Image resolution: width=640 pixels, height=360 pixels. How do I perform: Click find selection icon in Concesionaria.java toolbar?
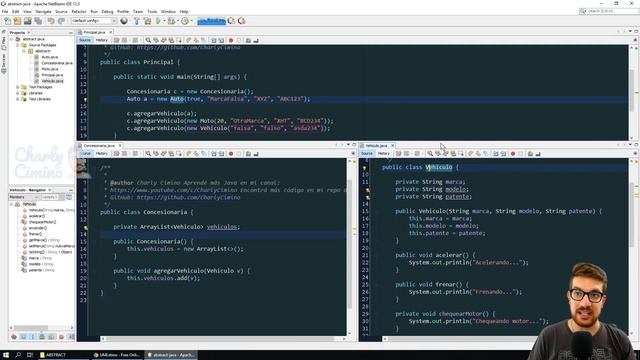coord(148,154)
